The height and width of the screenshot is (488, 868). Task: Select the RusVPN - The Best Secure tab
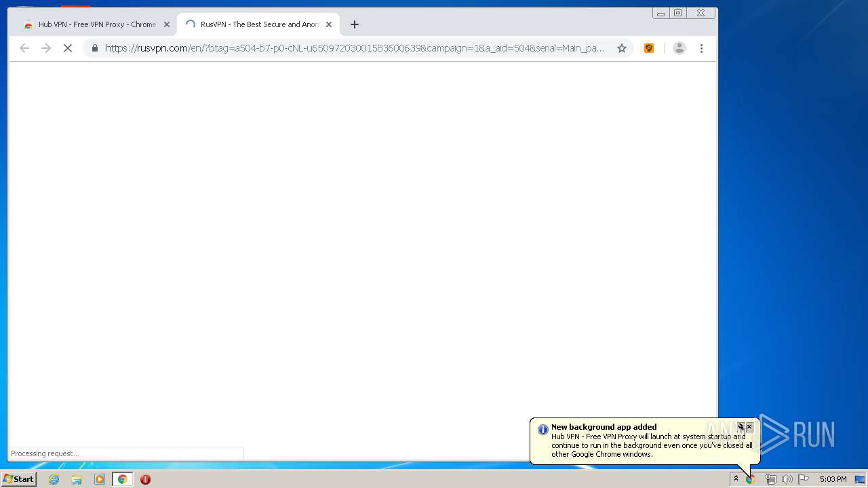click(x=258, y=24)
